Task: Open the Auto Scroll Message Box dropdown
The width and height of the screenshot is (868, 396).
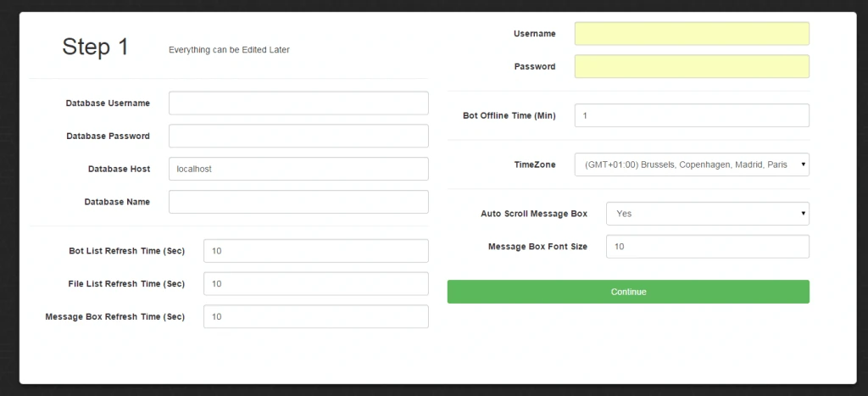Action: [708, 214]
